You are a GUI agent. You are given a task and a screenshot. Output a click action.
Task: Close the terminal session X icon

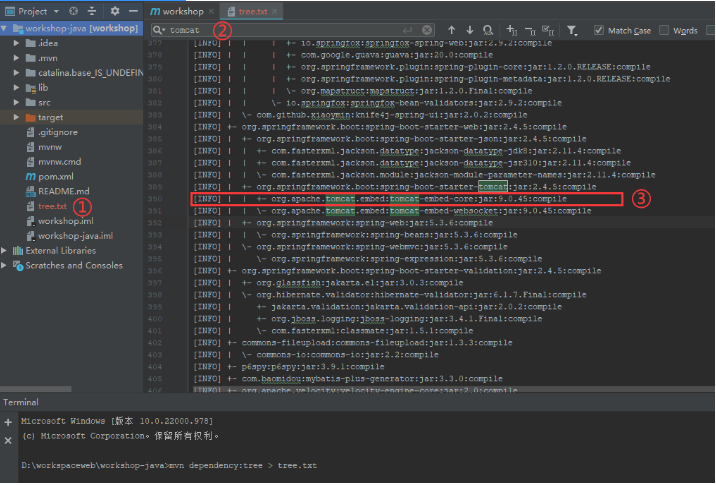pyautogui.click(x=8, y=441)
